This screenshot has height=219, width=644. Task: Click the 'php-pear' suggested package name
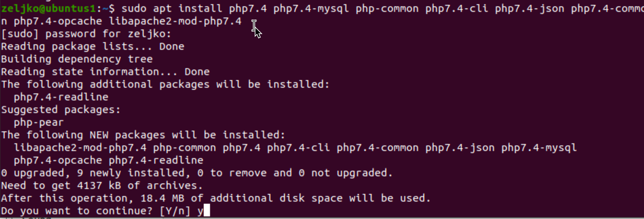[39, 122]
